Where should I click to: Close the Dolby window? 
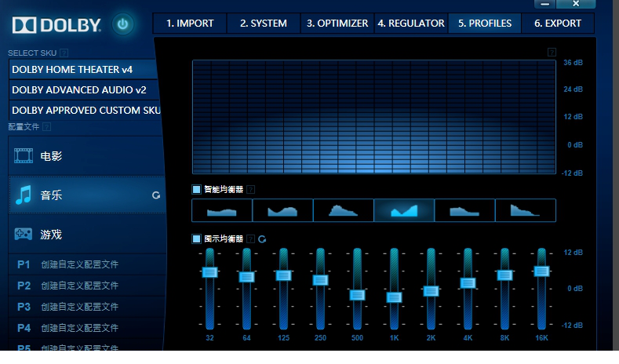576,4
